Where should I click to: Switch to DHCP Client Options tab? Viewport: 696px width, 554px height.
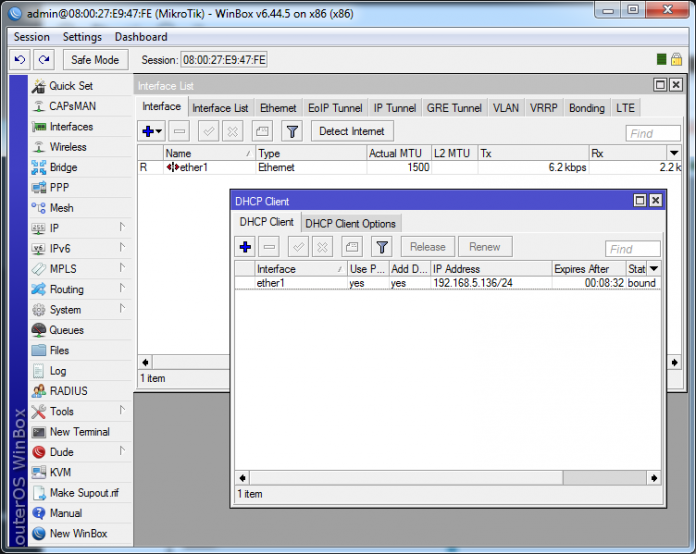(x=350, y=223)
